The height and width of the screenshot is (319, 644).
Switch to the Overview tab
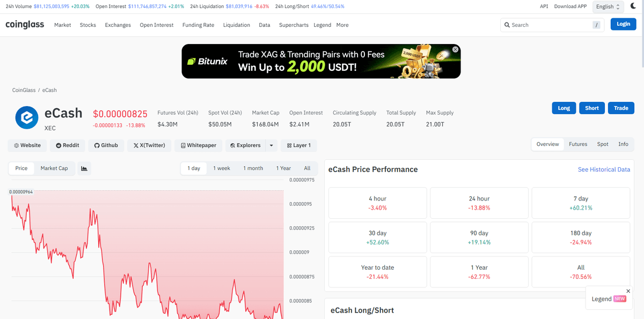point(548,144)
